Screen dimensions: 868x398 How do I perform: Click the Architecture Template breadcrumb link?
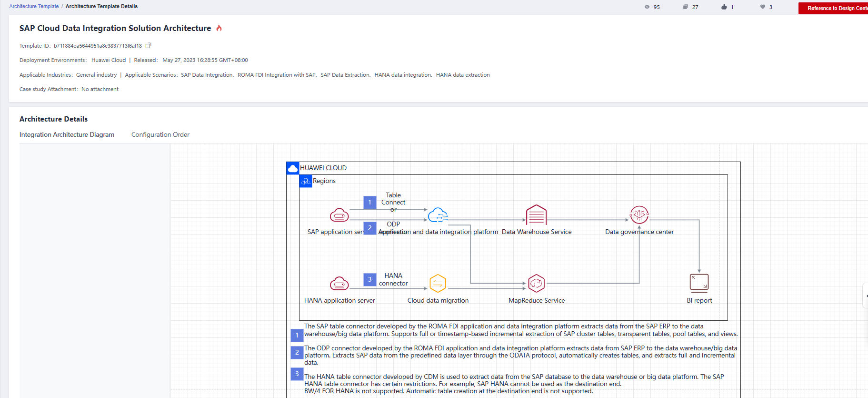pyautogui.click(x=34, y=6)
